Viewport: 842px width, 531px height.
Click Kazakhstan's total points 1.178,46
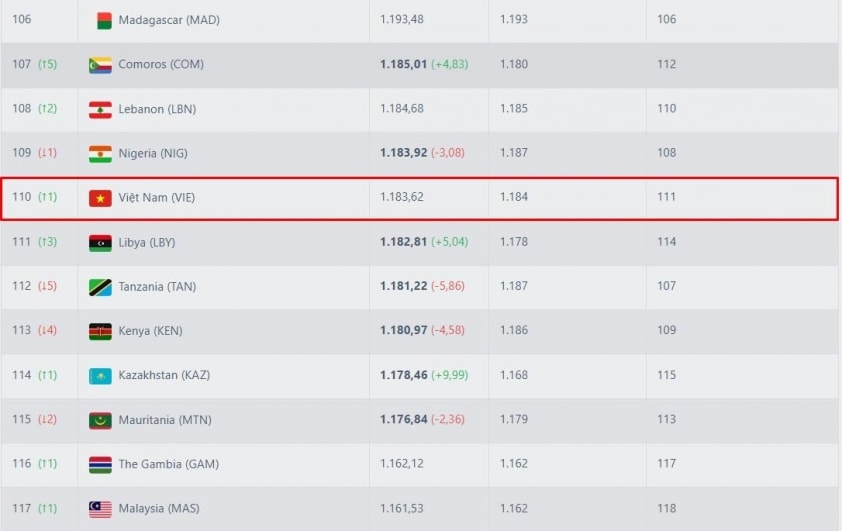(403, 376)
